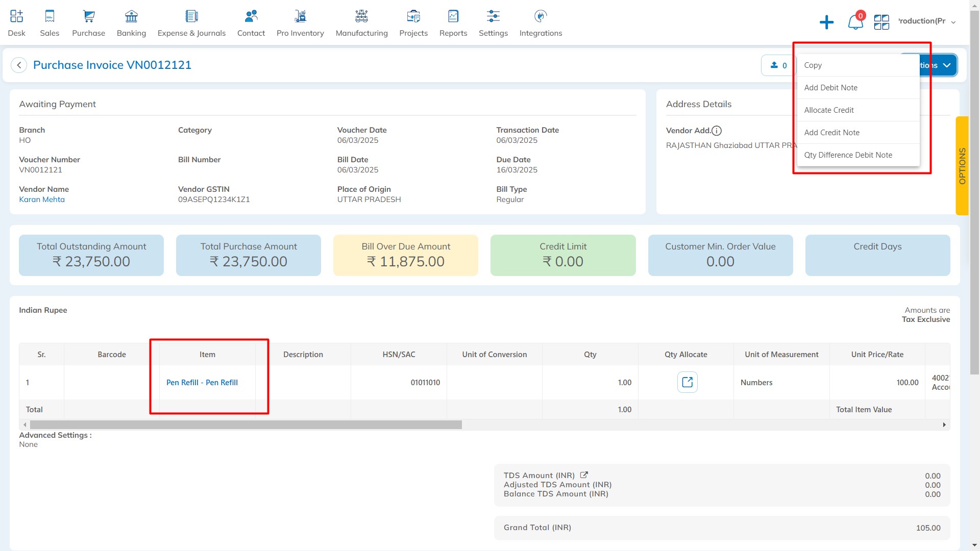Viewport: 980px width, 551px height.
Task: Click the Place of Origin UTTAR PRADESH
Action: point(369,199)
